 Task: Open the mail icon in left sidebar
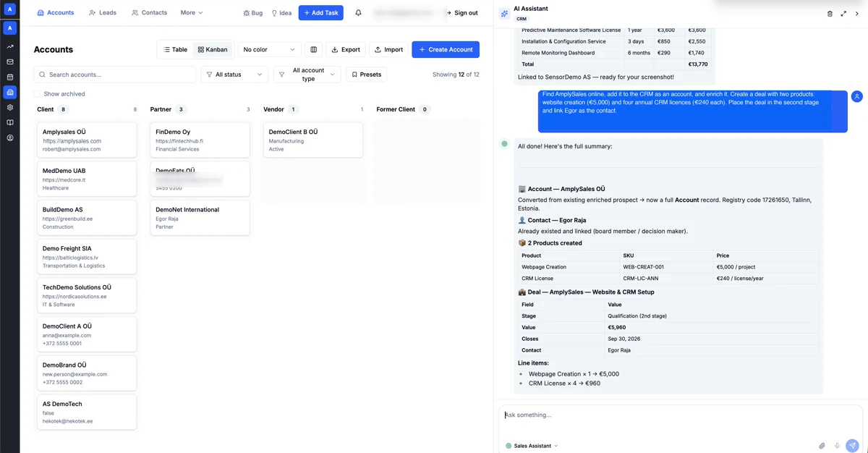coord(10,62)
